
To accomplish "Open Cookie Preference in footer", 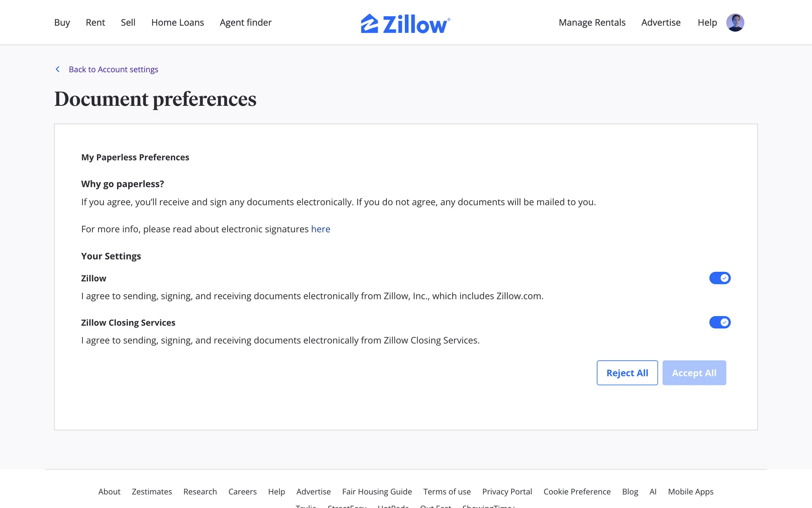I will coord(577,491).
